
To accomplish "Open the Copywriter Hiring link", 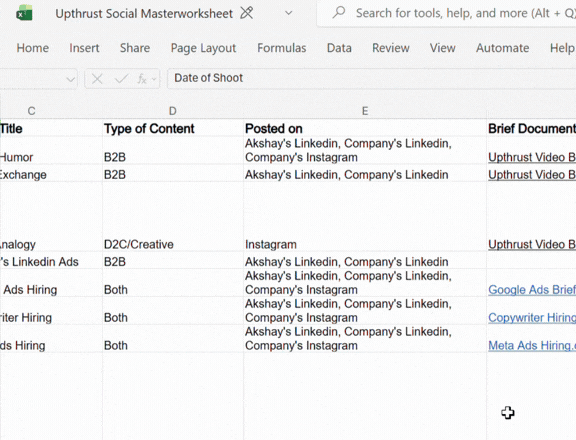I will coord(532,318).
